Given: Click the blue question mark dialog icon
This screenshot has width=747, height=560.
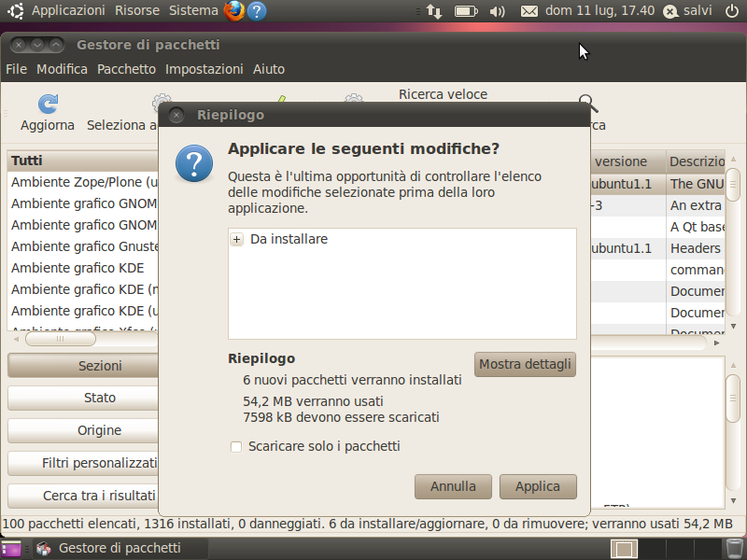Looking at the screenshot, I should point(194,164).
